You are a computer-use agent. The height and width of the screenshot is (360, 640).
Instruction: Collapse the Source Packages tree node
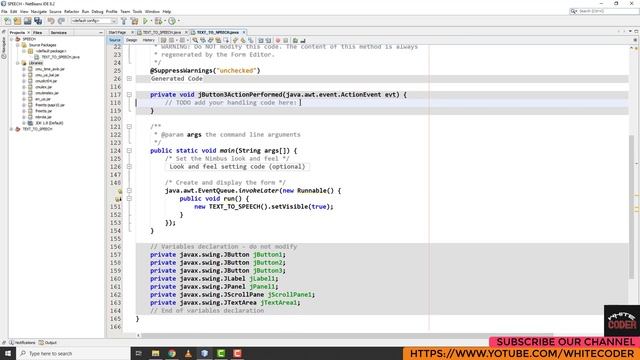(x=18, y=45)
